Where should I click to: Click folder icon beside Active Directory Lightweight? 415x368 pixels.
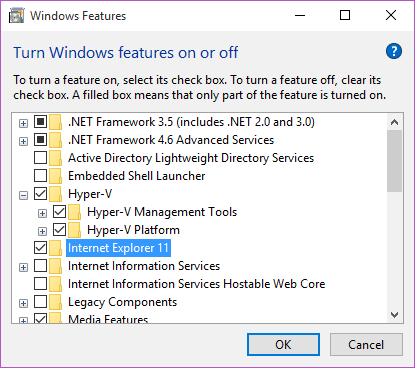pos(55,158)
